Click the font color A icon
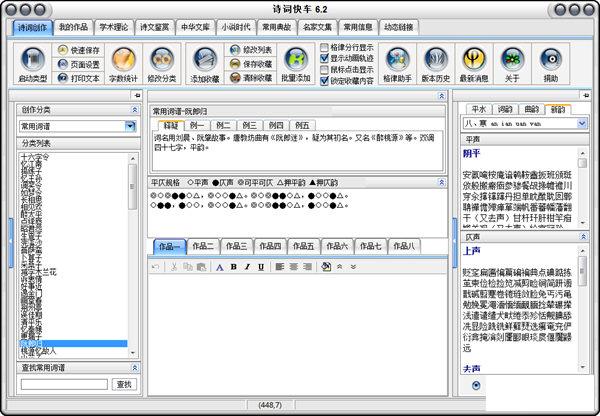 [x=220, y=267]
